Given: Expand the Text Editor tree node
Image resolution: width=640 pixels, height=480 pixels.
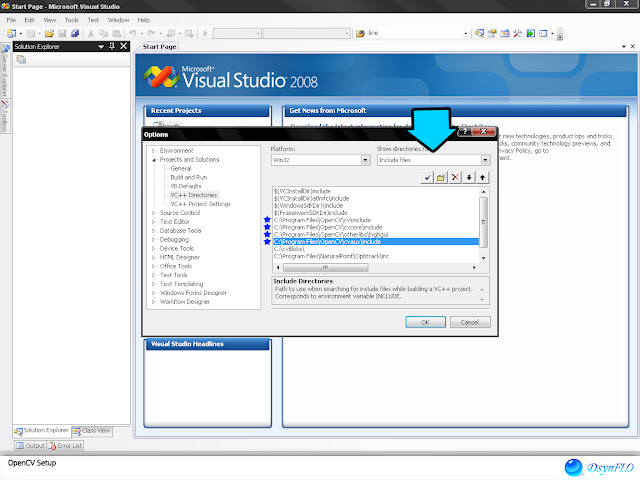Looking at the screenshot, I should pos(153,222).
